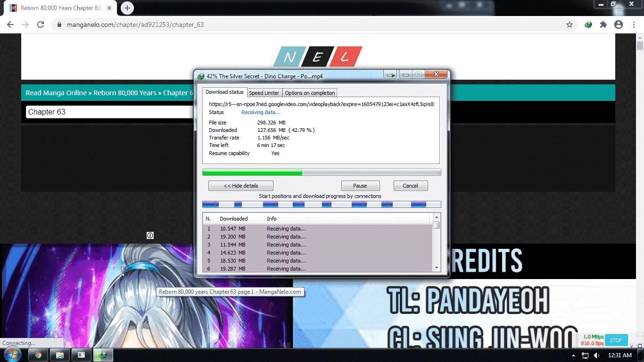Image resolution: width=644 pixels, height=362 pixels.
Task: Click the connections list scroll-up arrow
Action: point(437,218)
